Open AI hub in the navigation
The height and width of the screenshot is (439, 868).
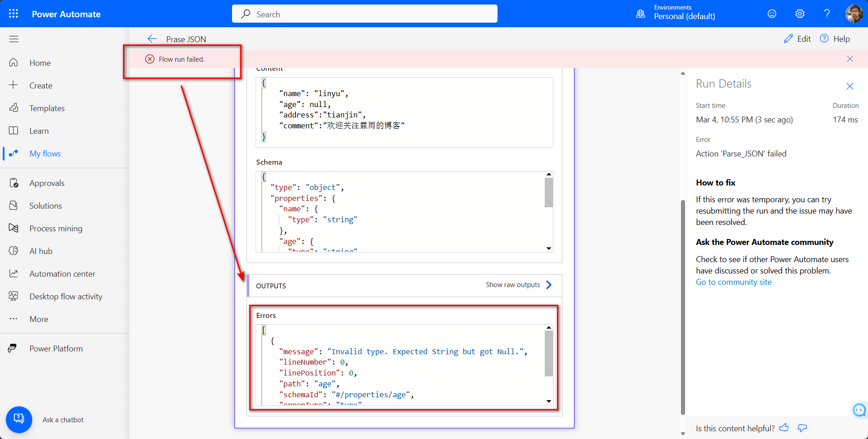[x=41, y=251]
